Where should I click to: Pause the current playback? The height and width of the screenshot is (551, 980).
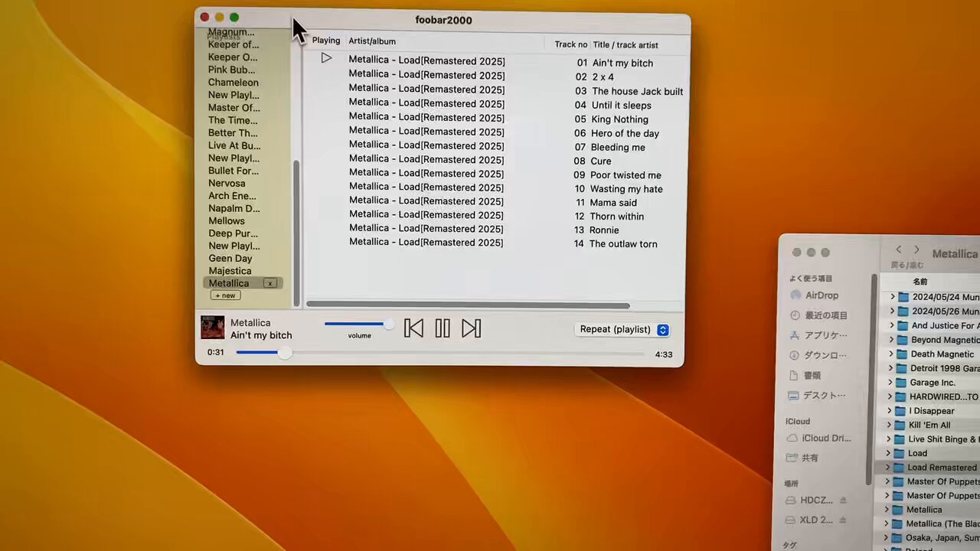443,328
